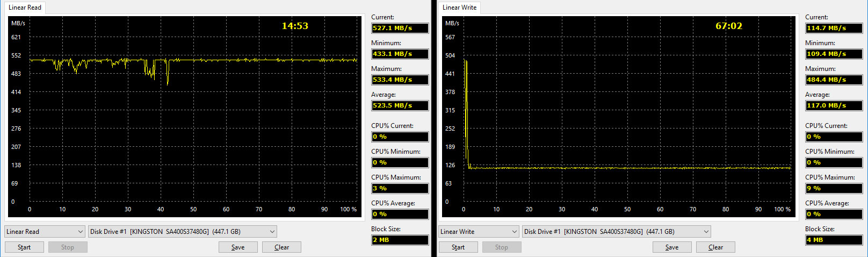This screenshot has width=868, height=257.
Task: Expand the Linear Write test type dropdown
Action: pos(479,232)
